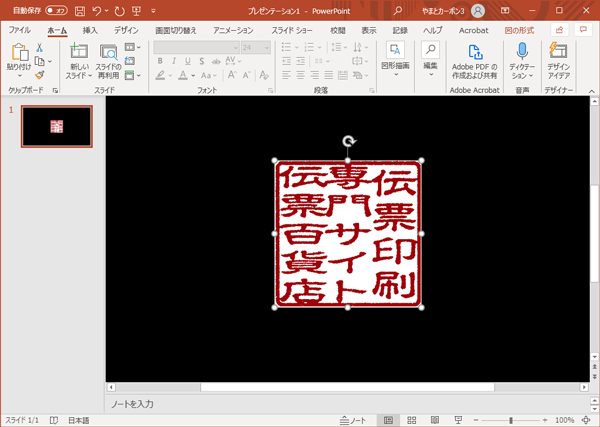
Task: Click the zoom slider in status bar
Action: point(512,420)
